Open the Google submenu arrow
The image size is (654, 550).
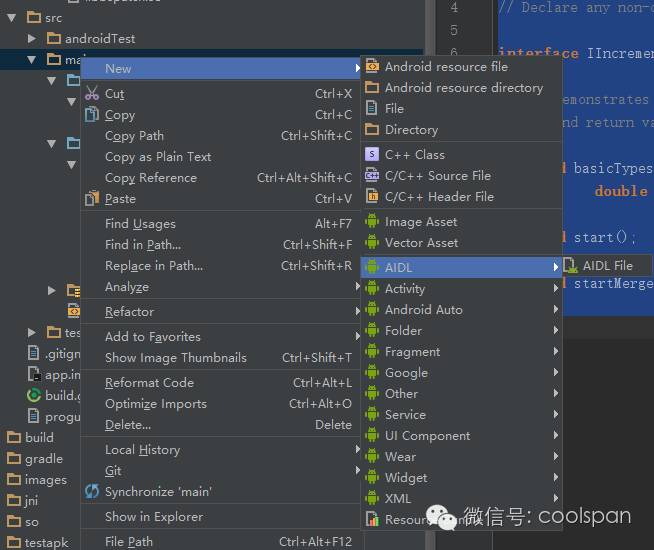click(x=556, y=372)
